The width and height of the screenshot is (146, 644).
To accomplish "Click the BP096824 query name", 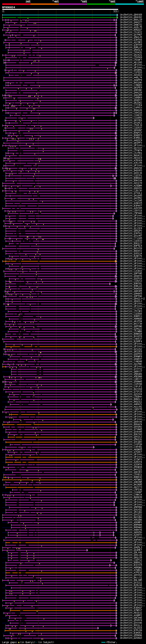I will 8,8.
